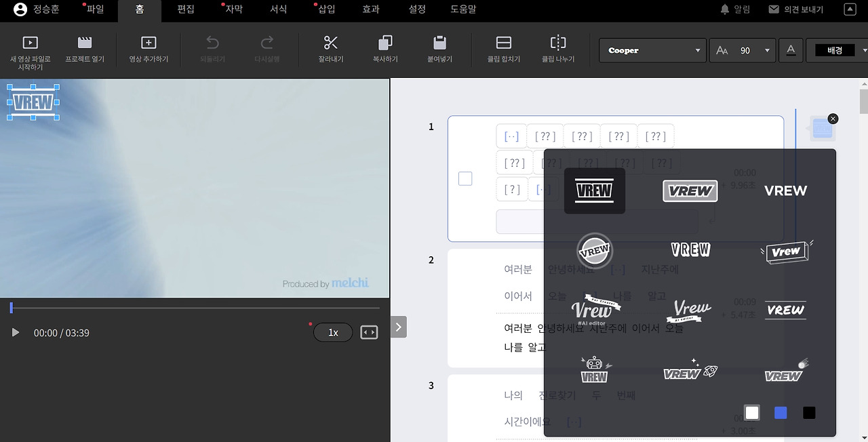Click the VREW logo overlay in preview
The height and width of the screenshot is (442, 868).
(33, 102)
